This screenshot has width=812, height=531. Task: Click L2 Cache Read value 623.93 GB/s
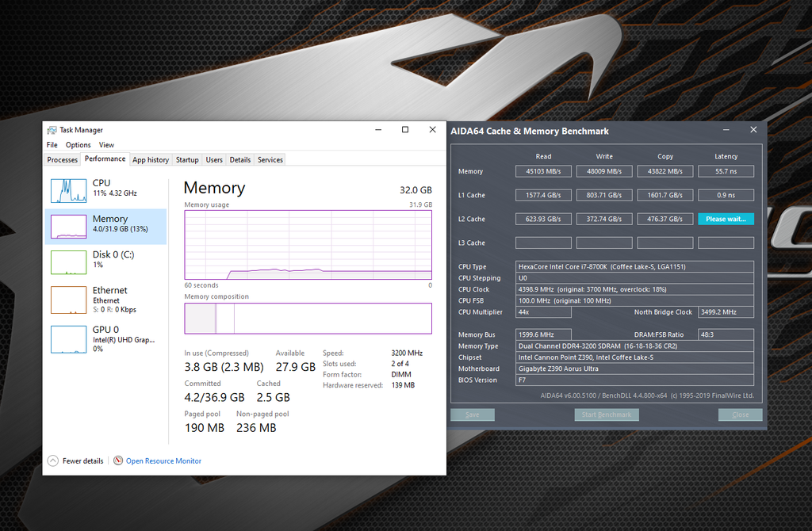[x=543, y=219]
